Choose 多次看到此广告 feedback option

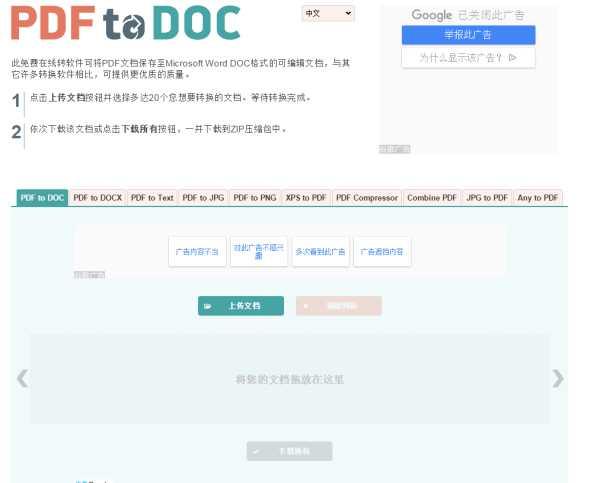click(320, 252)
